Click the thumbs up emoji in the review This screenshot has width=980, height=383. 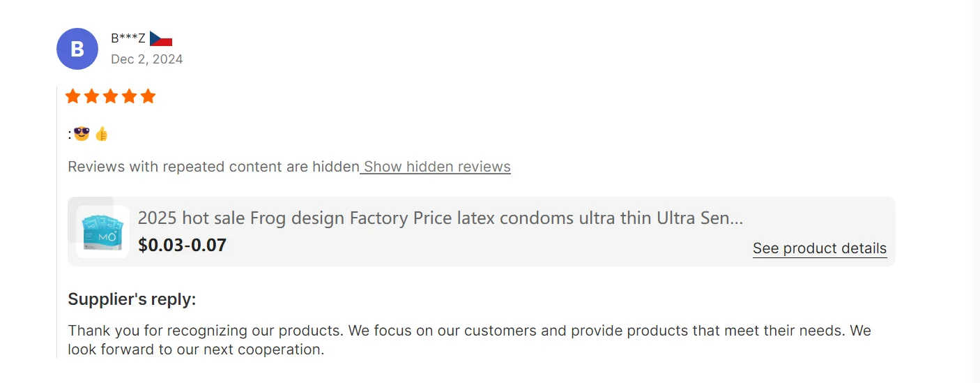(x=102, y=134)
